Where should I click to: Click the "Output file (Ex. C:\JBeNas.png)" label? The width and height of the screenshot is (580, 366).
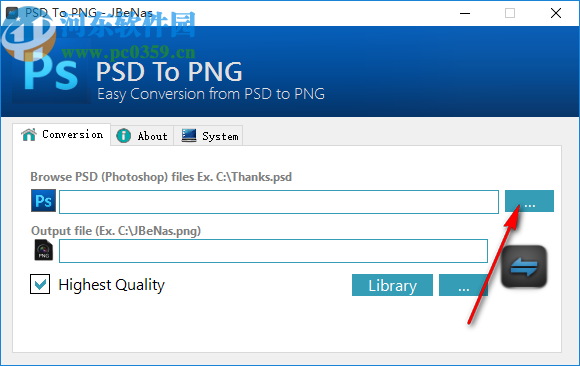pyautogui.click(x=116, y=231)
